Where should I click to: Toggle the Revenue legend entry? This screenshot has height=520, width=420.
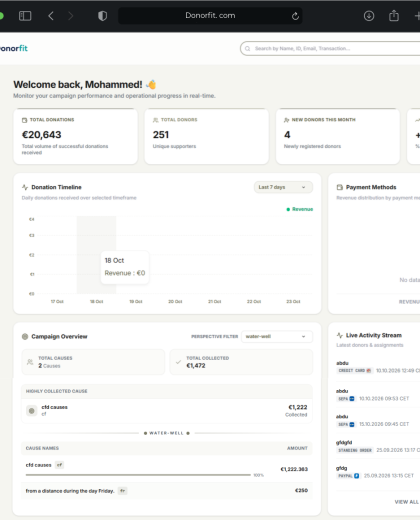300,209
